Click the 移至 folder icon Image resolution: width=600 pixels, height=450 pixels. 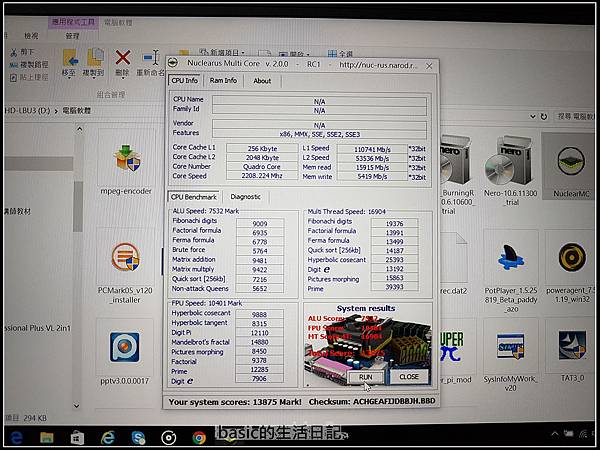[x=70, y=58]
